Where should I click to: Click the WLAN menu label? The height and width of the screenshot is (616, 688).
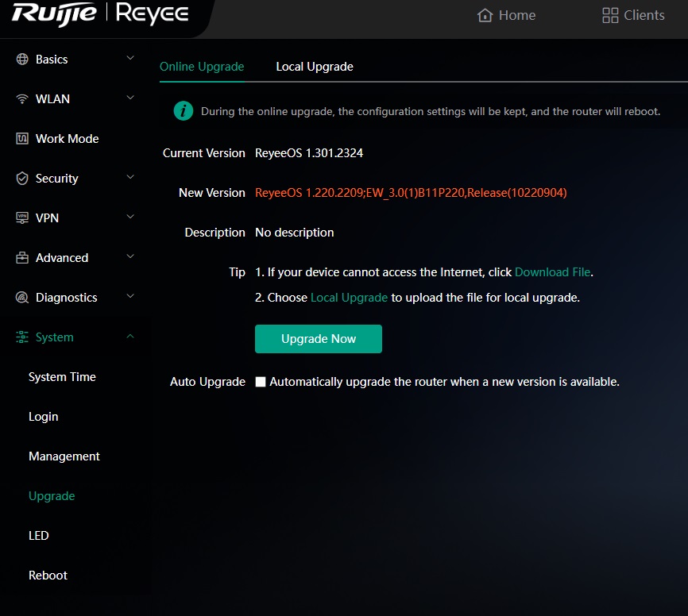click(52, 99)
